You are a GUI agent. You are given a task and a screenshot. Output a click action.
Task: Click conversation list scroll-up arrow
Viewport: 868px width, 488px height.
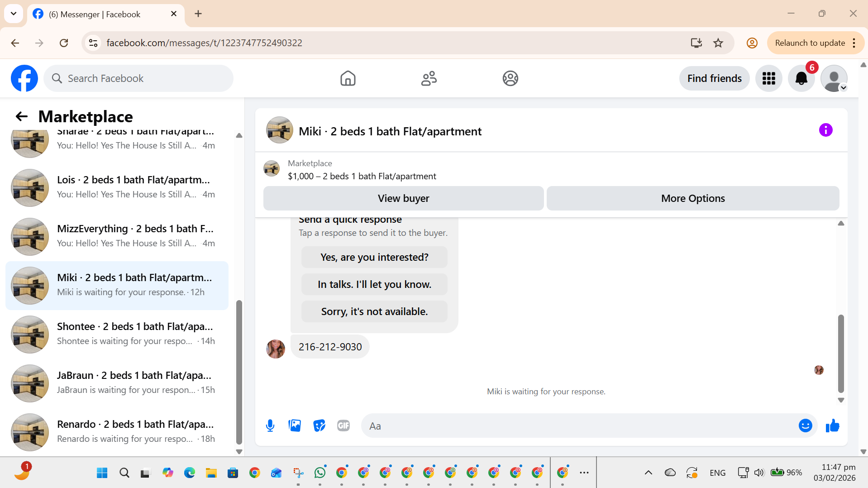239,135
